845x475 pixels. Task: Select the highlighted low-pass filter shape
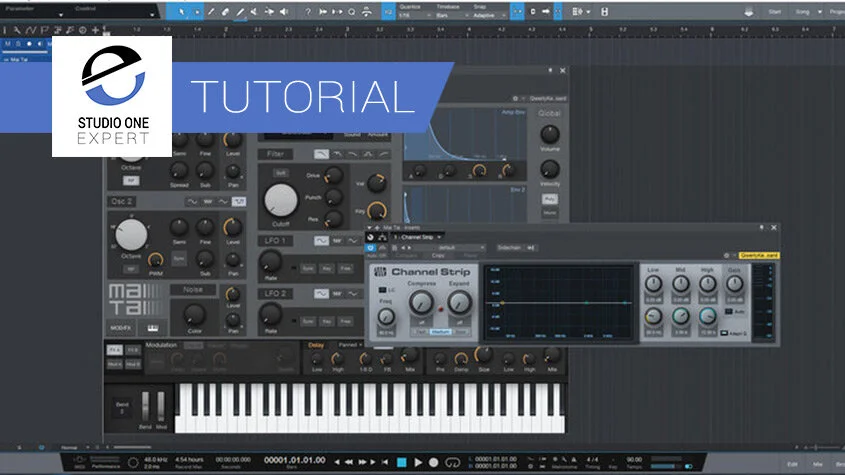(x=321, y=155)
